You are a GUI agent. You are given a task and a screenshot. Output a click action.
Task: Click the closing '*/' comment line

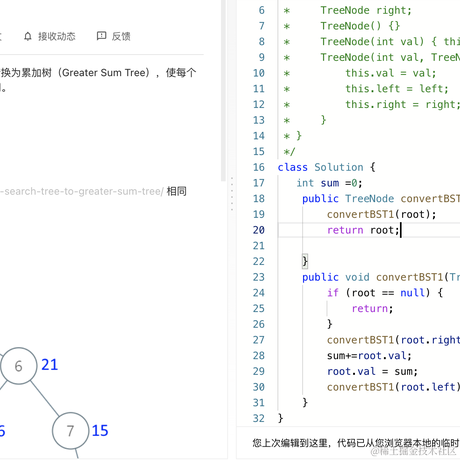(x=289, y=152)
